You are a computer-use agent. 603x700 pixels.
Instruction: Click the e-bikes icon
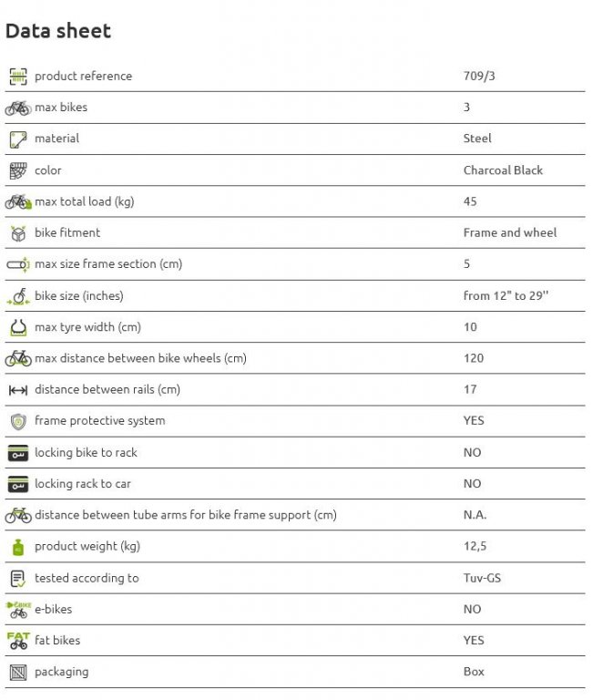tap(18, 610)
